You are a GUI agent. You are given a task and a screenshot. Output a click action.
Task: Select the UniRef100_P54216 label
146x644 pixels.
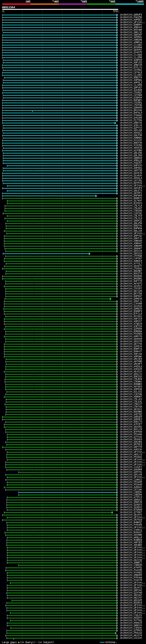pos(131,633)
